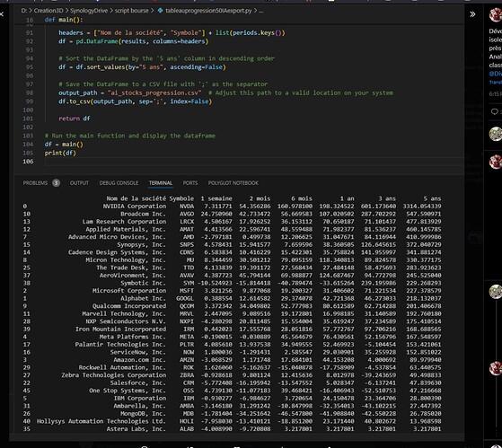The width and height of the screenshot is (502, 448).
Task: Click the 'AVGO' symbol in terminal output
Action: click(187, 214)
